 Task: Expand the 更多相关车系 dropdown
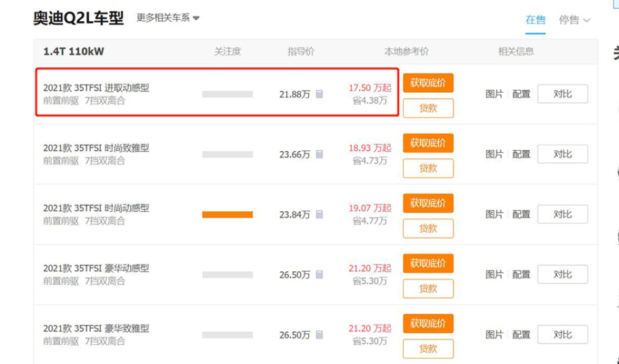pos(168,18)
